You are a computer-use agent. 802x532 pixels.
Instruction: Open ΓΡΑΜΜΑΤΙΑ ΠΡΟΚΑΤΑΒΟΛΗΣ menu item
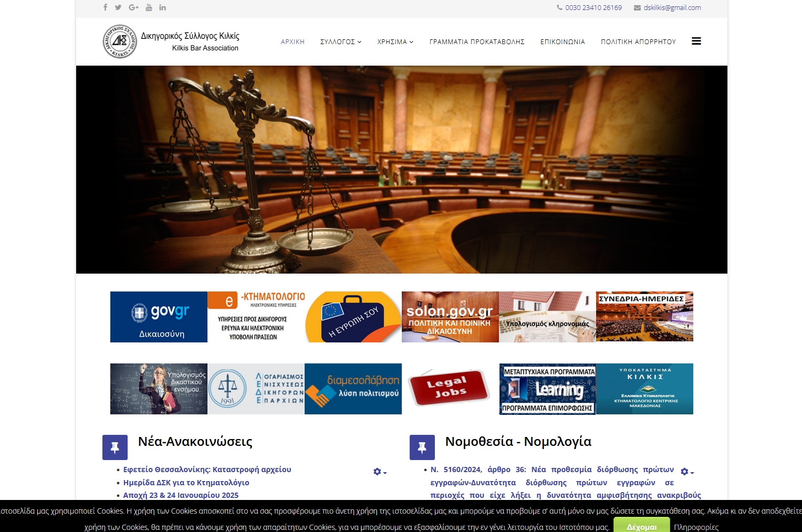[477, 42]
